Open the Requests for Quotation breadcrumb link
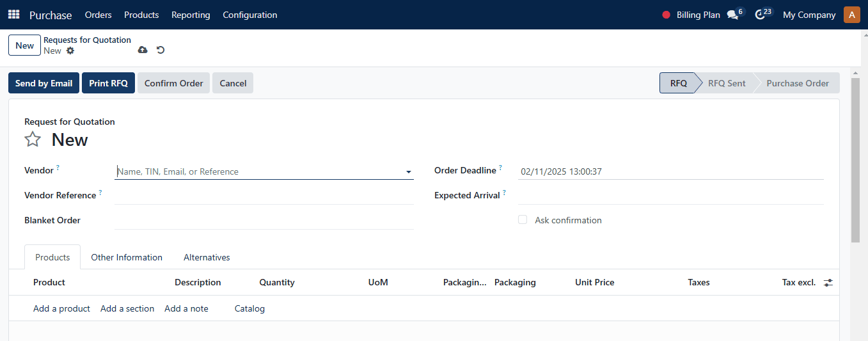 (x=87, y=40)
